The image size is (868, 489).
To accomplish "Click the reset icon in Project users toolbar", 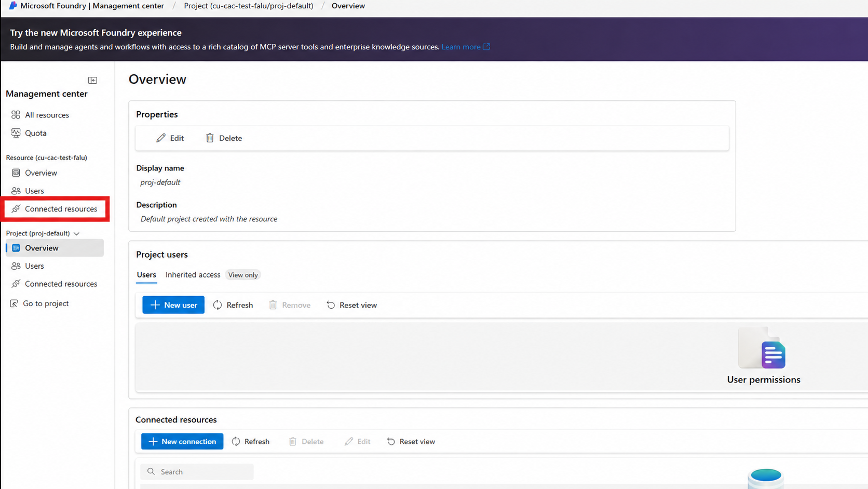I will pyautogui.click(x=331, y=305).
